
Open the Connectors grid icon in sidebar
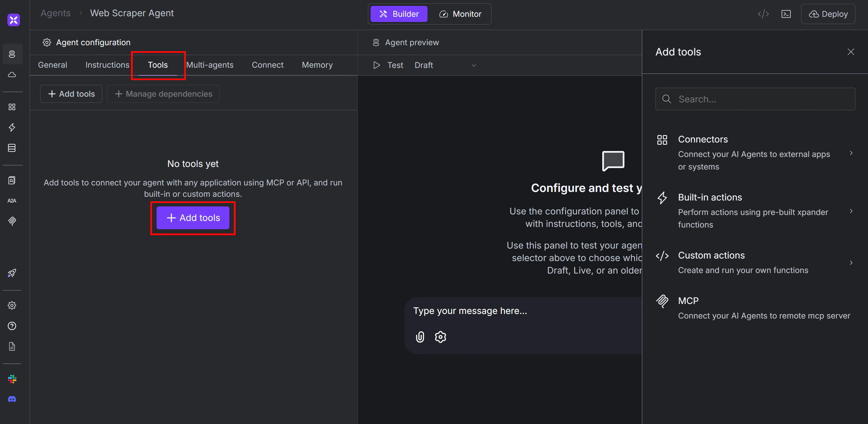12,107
